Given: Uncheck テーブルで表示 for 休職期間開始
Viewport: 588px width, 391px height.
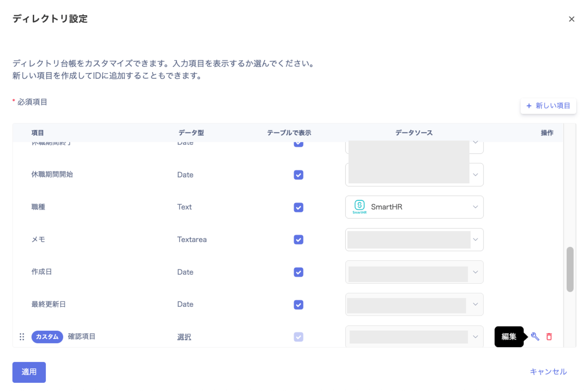Looking at the screenshot, I should coord(298,175).
